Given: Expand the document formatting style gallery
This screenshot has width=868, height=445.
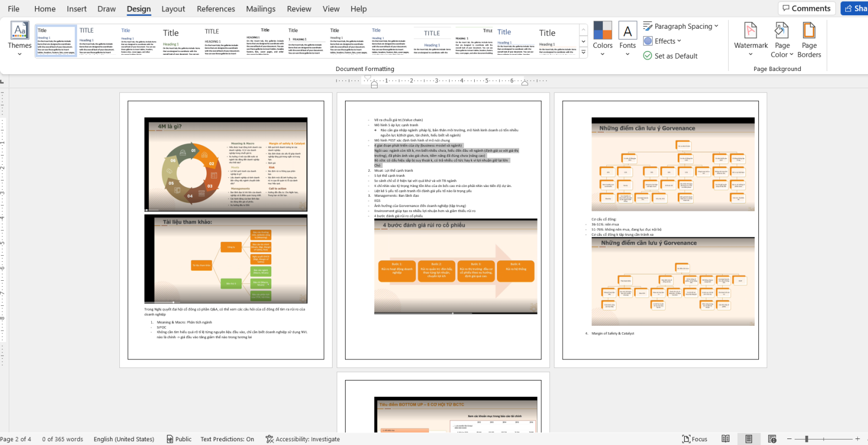Looking at the screenshot, I should tap(583, 53).
